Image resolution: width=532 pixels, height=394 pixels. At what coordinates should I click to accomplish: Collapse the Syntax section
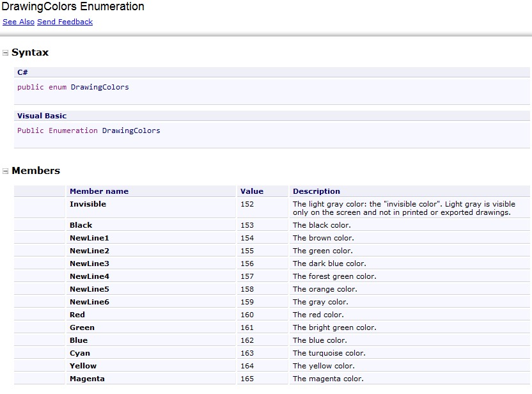6,53
